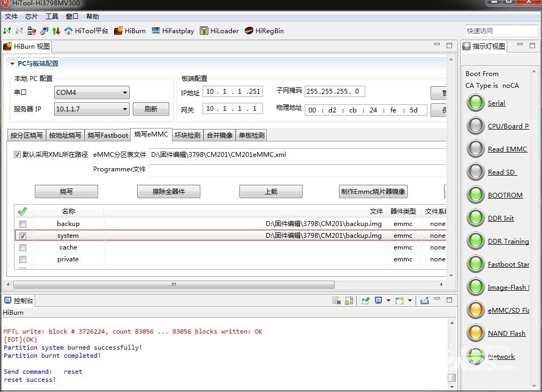Open the terminal connection manager icon
The width and height of the screenshot is (542, 392).
[32, 31]
